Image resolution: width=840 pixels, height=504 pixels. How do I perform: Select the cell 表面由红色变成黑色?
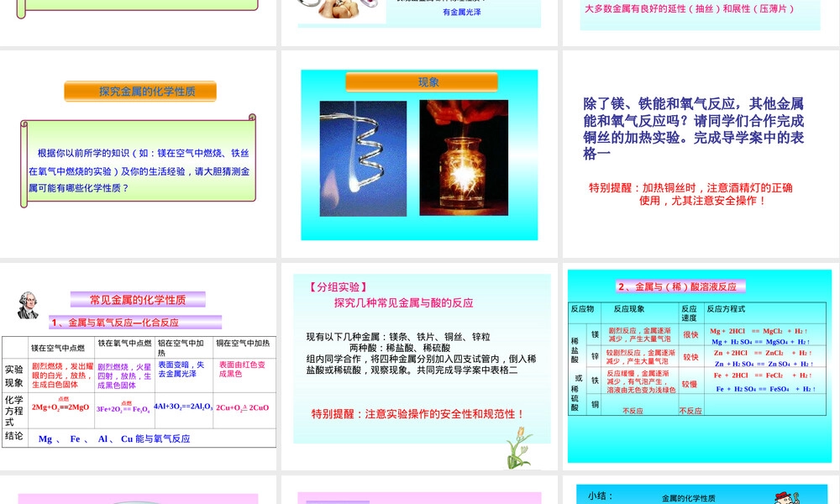tap(242, 369)
